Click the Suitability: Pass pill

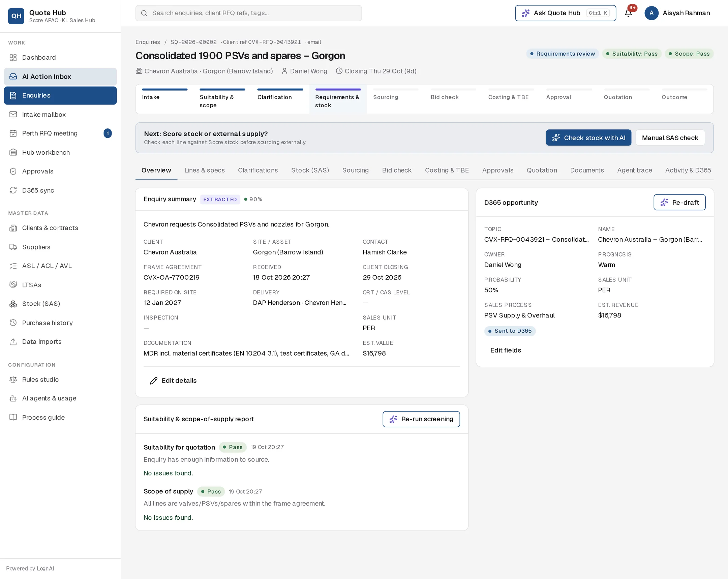point(632,54)
